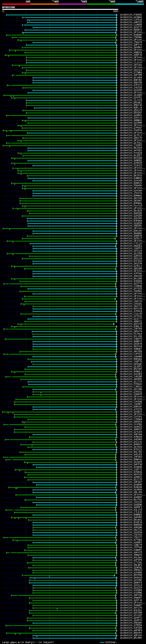
Task: Click the UniRef100_C5KGT8 hit label
Action: click(x=131, y=42)
